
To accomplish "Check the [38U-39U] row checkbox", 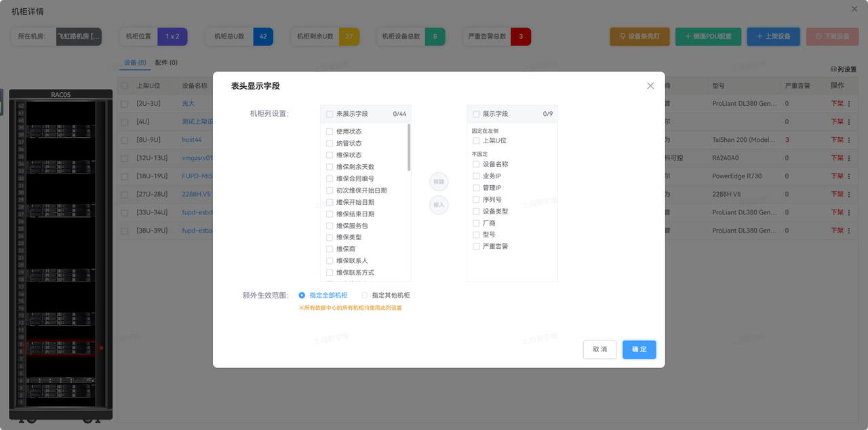I will (124, 231).
